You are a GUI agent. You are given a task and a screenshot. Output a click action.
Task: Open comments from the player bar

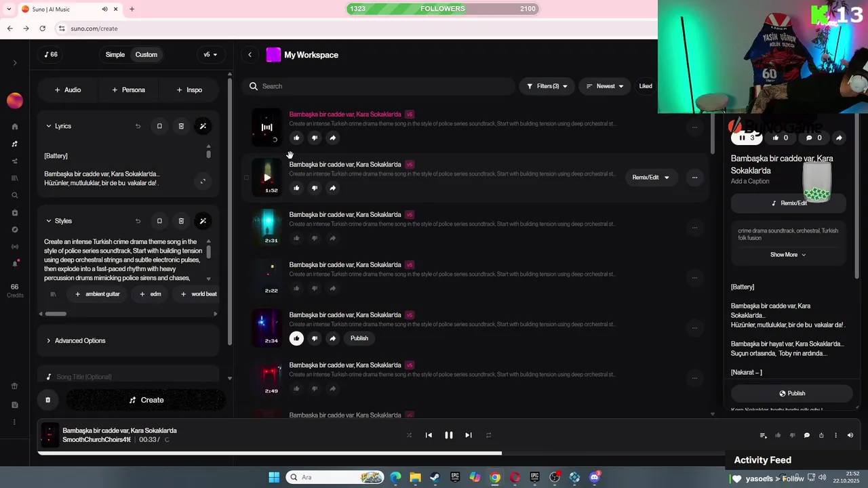806,435
